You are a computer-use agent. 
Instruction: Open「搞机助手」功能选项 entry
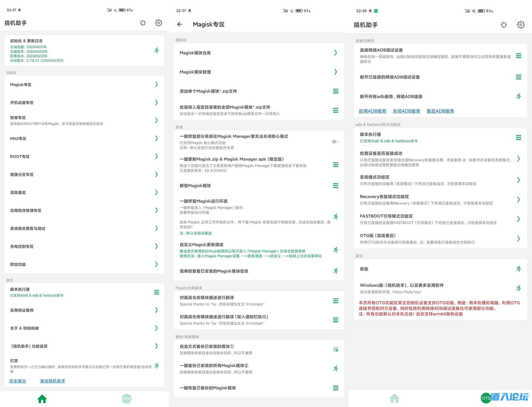coord(84,346)
